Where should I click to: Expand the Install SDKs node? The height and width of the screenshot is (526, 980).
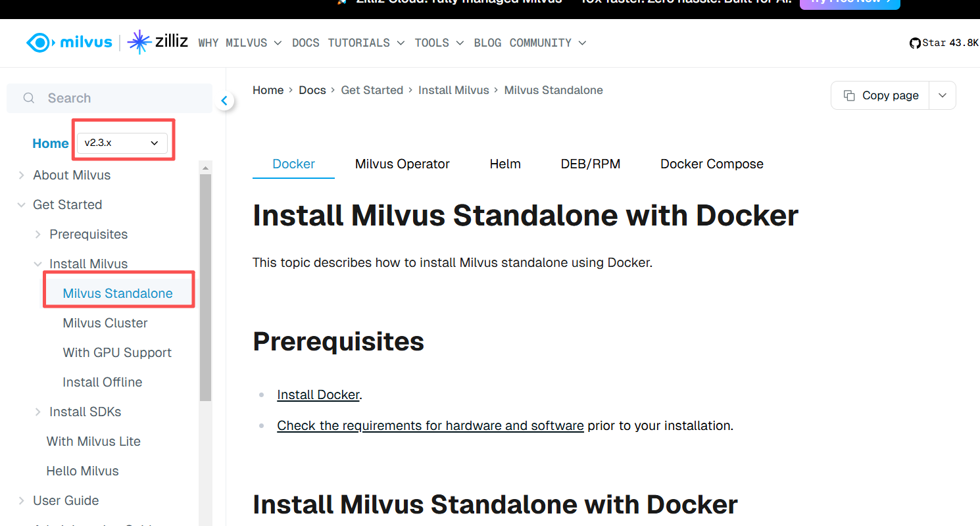tap(38, 412)
